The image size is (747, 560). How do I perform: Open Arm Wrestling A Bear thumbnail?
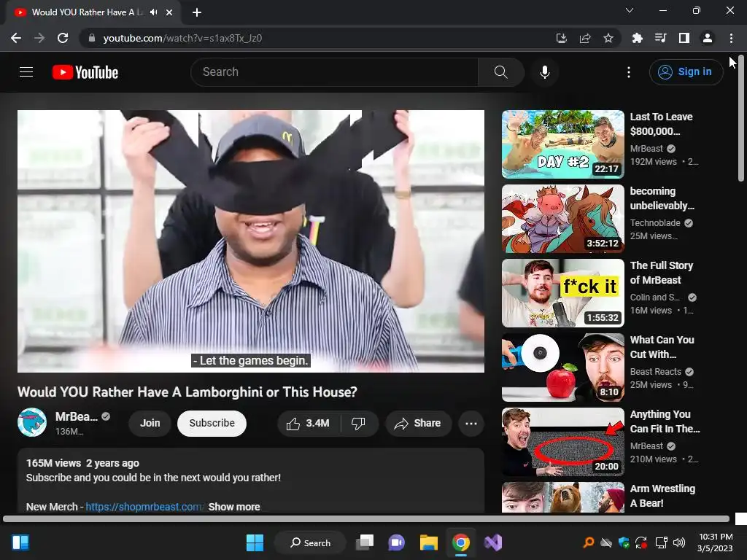pyautogui.click(x=562, y=497)
